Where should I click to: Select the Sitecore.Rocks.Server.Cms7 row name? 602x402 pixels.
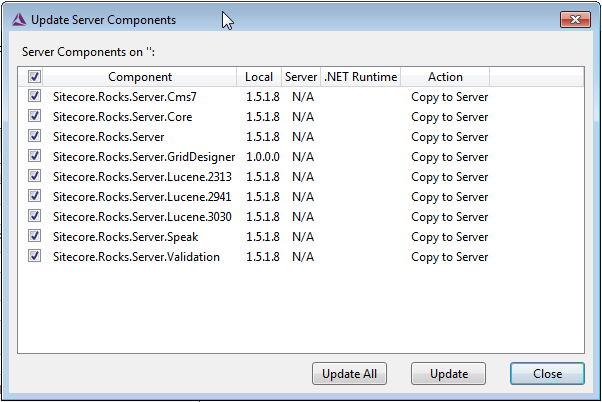[125, 97]
